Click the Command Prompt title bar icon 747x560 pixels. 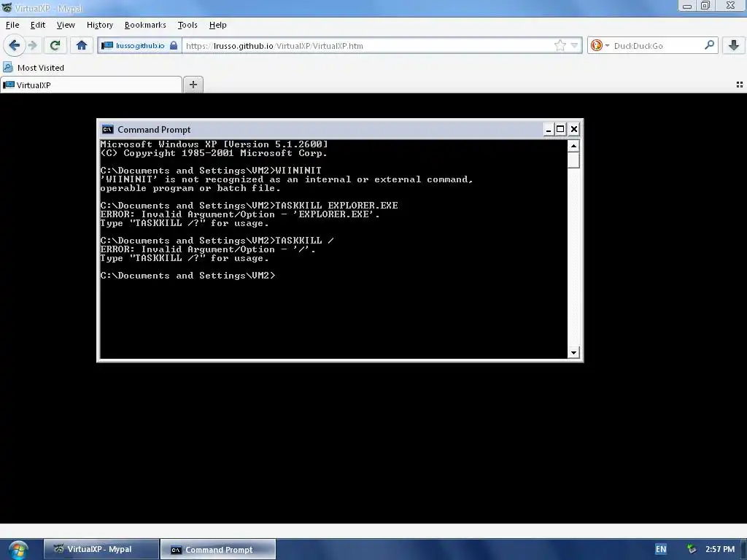(108, 130)
